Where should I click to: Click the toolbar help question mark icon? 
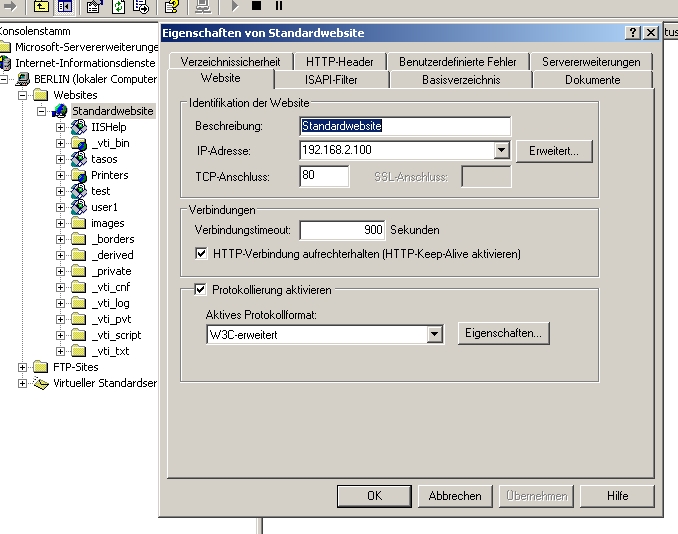[x=171, y=6]
